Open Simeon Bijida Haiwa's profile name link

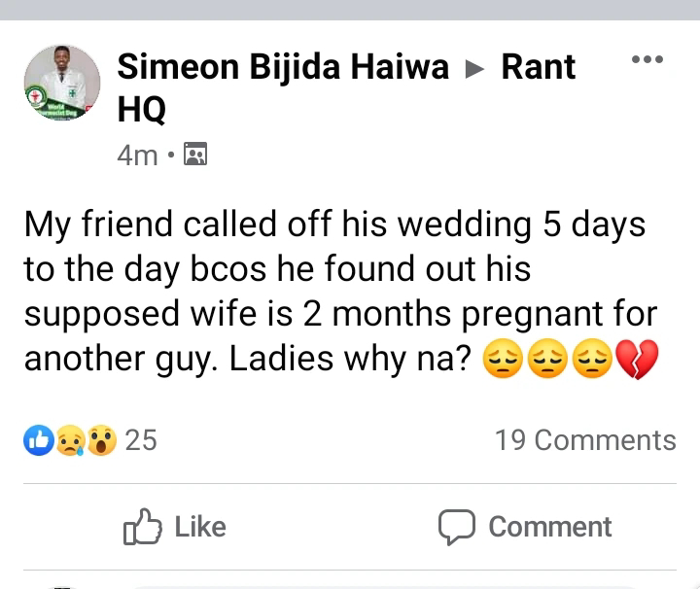pyautogui.click(x=283, y=67)
